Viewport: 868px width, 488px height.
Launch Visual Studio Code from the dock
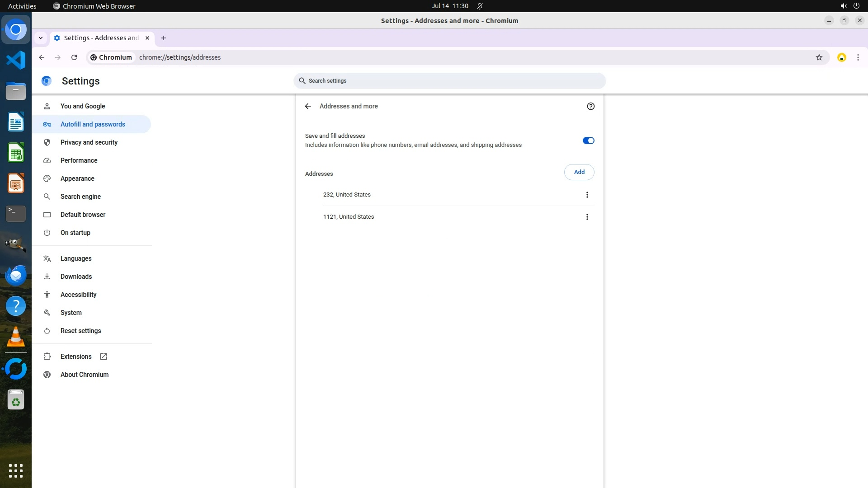point(16,60)
